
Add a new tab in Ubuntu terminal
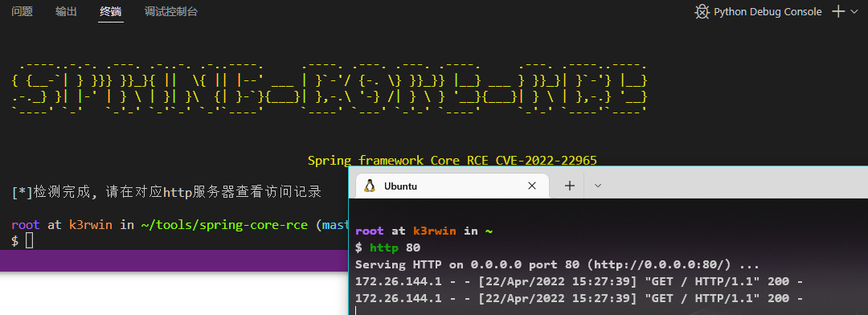(569, 186)
